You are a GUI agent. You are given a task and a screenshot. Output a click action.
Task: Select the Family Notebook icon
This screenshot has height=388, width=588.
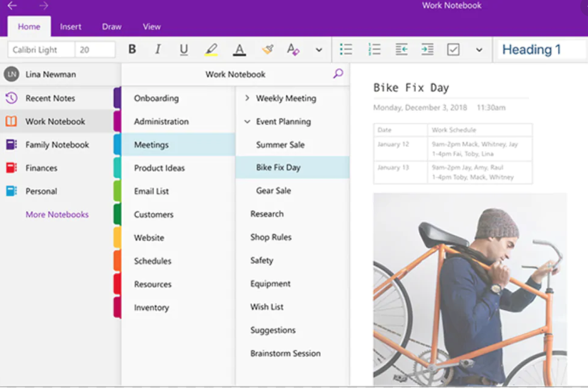tap(11, 144)
